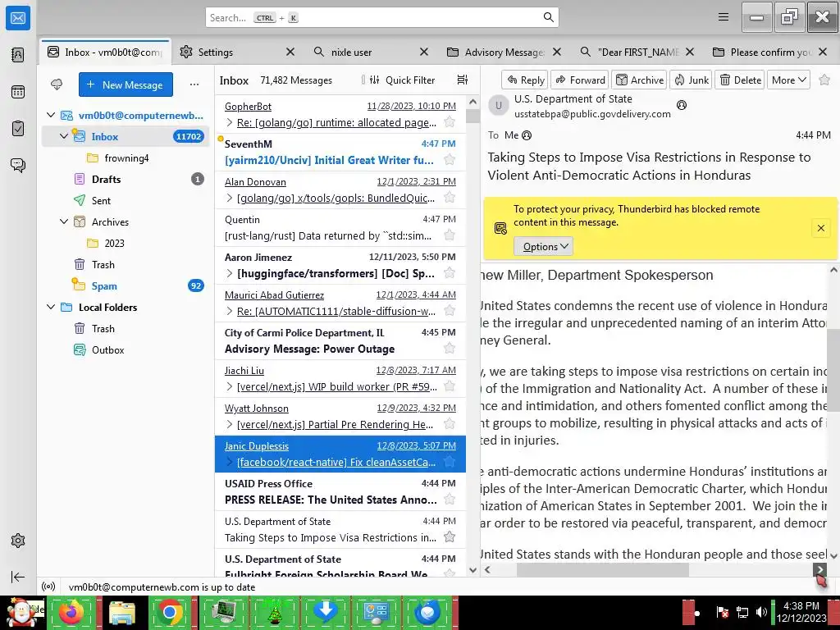The image size is (840, 630).
Task: Open remote content Options dropdown
Action: [543, 246]
